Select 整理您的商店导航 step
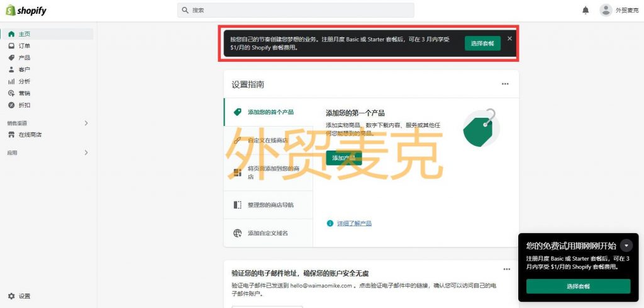Image resolution: width=644 pixels, height=308 pixels. pos(268,205)
